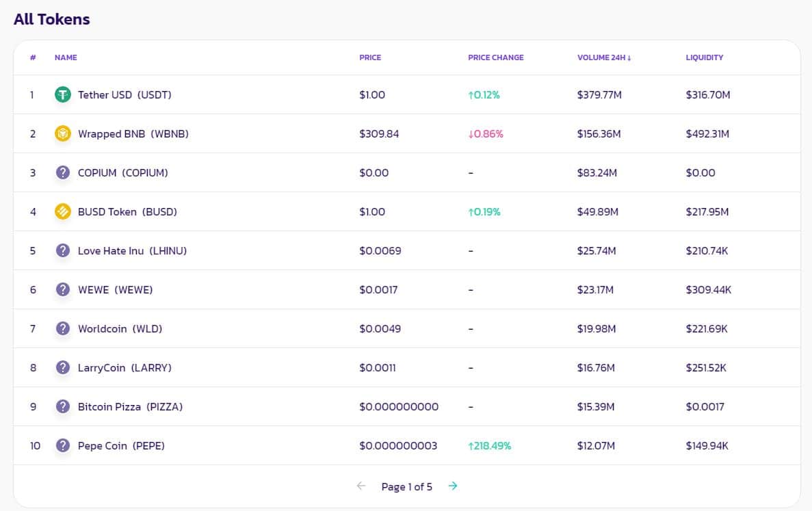Click the $379.77M volume value
Screen dimensions: 812x511
click(599, 95)
